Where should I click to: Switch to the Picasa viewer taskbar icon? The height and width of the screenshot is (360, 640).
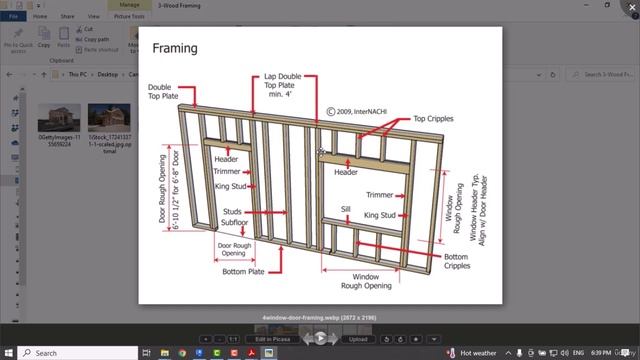point(269,353)
